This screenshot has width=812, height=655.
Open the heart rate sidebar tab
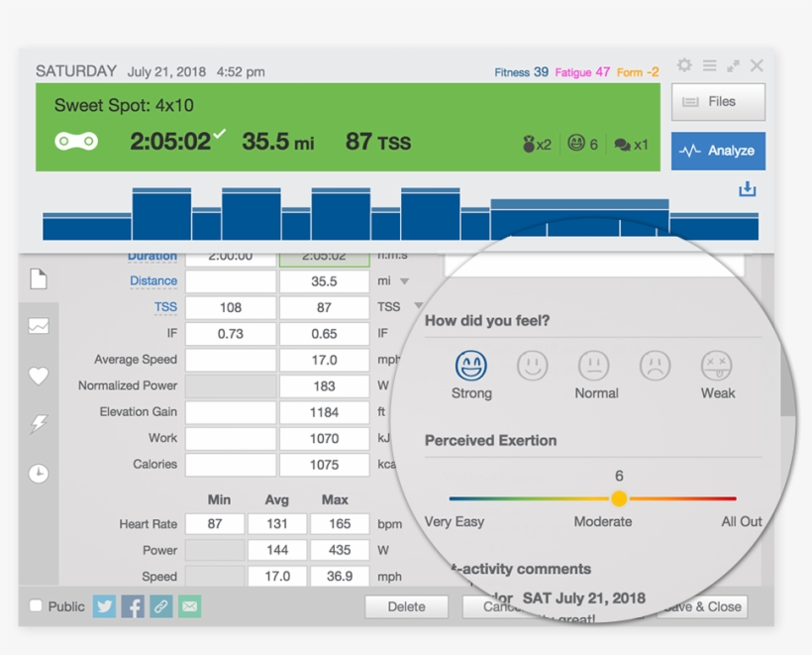tap(39, 376)
